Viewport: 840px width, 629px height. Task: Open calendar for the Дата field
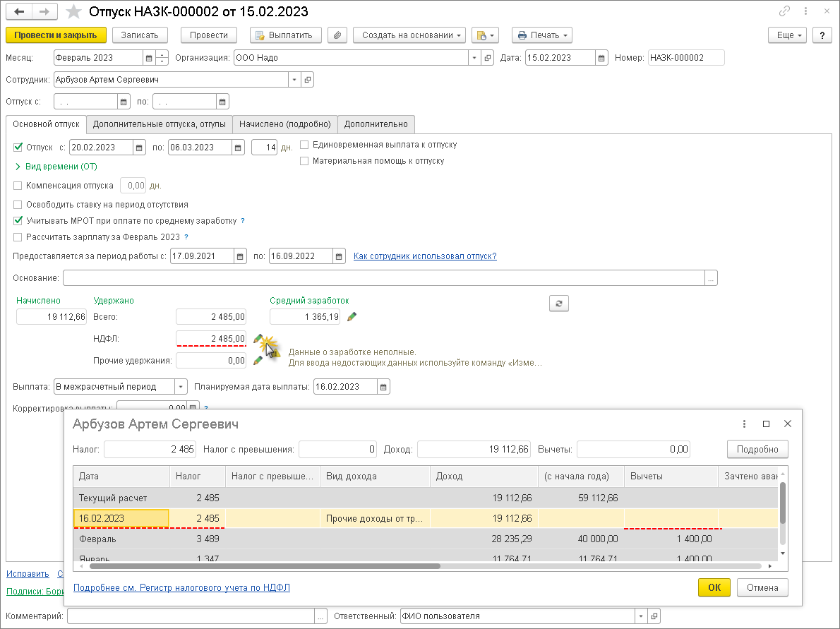[601, 58]
